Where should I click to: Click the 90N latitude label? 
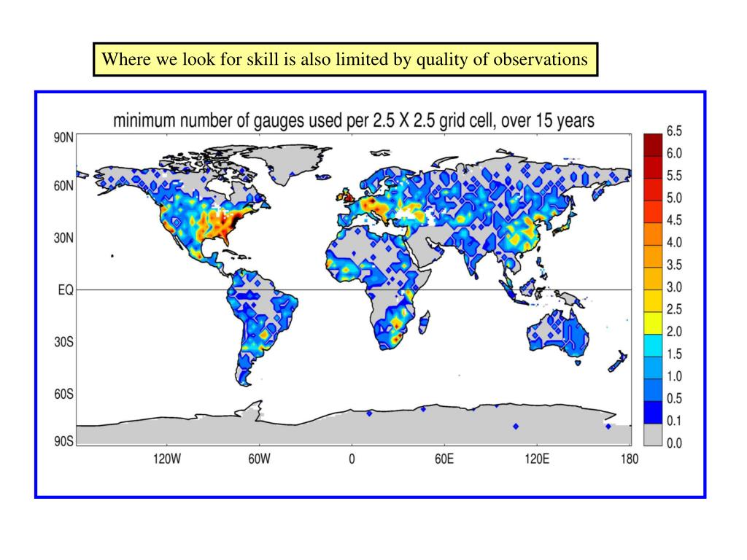(63, 138)
